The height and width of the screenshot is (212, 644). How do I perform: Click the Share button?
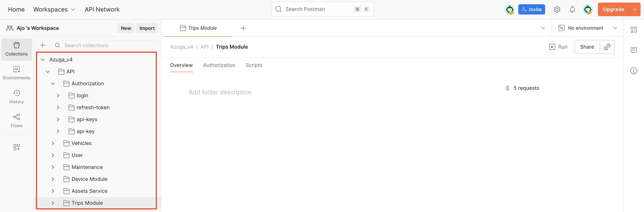587,47
